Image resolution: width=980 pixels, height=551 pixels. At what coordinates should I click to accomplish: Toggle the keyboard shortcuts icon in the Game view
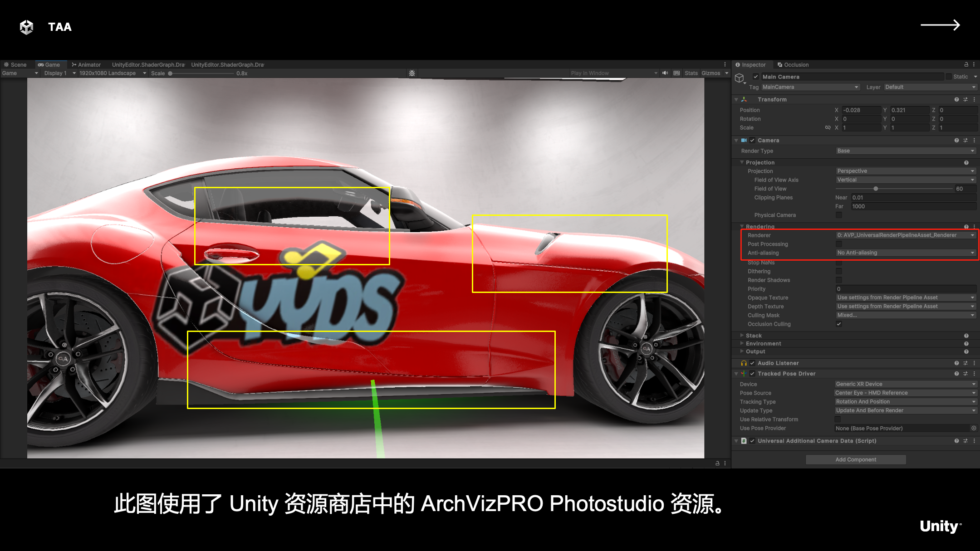pyautogui.click(x=676, y=73)
